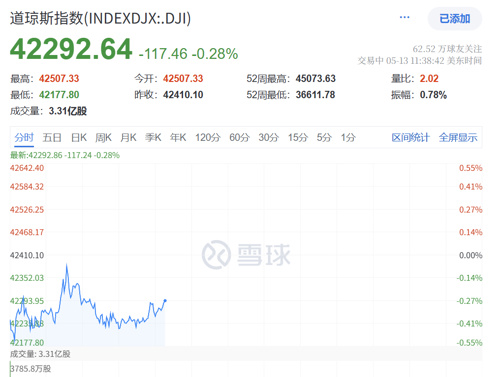Screen dimensions: 500x377
Task: Click the 雪球 watermark logo in chart
Action: [246, 255]
